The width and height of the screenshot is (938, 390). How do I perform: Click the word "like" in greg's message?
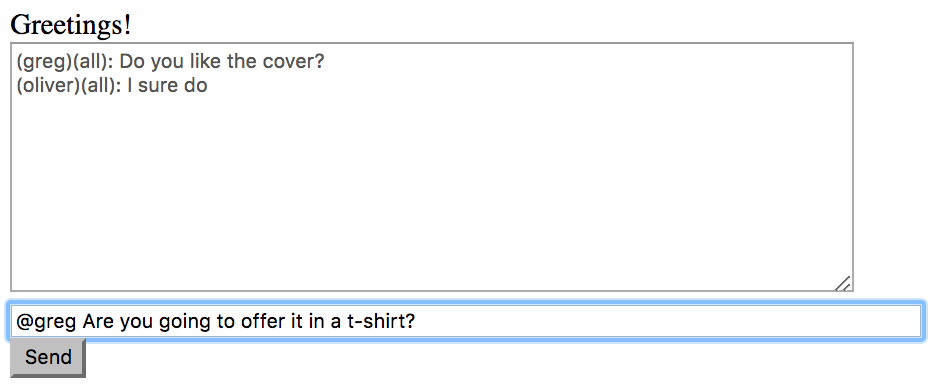point(198,62)
